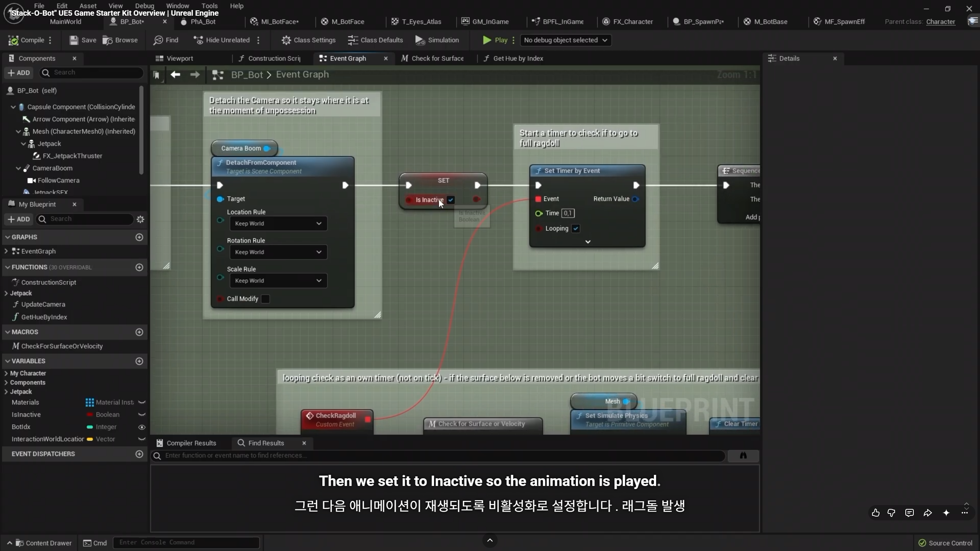Open Find in blueprint
The width and height of the screenshot is (980, 551).
tap(166, 40)
